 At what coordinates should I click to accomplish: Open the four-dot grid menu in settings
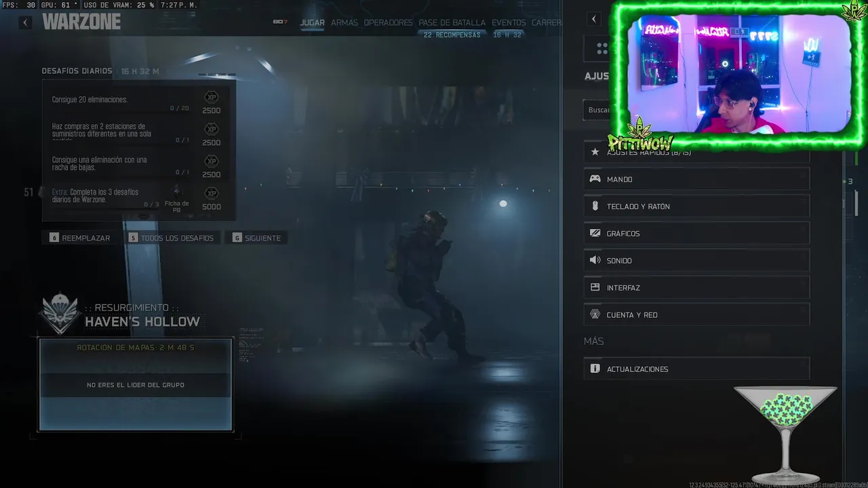click(602, 49)
